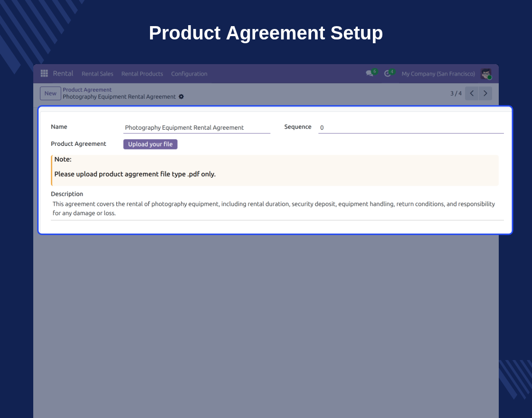Viewport: 532px width, 418px height.
Task: Click the user avatar icon
Action: (486, 74)
